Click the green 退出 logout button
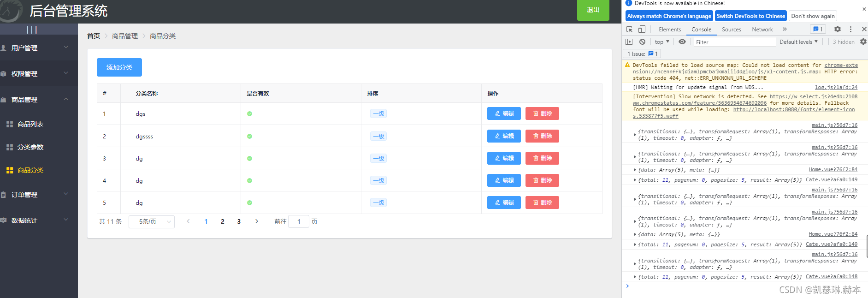Image resolution: width=868 pixels, height=298 pixels. click(593, 10)
